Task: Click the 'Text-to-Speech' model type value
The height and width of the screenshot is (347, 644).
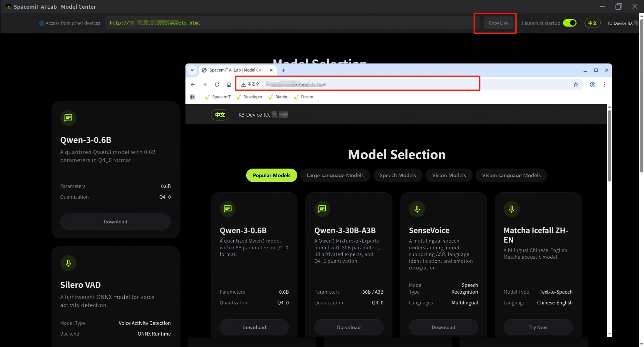Action: 556,292
